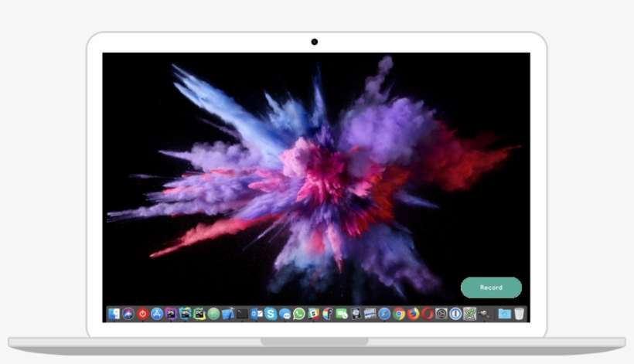This screenshot has width=634, height=364.
Task: Open PhpStorm in the dock
Action: (x=171, y=314)
